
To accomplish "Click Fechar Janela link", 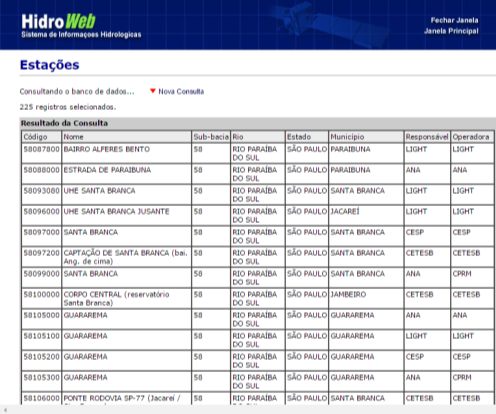I will [x=454, y=20].
